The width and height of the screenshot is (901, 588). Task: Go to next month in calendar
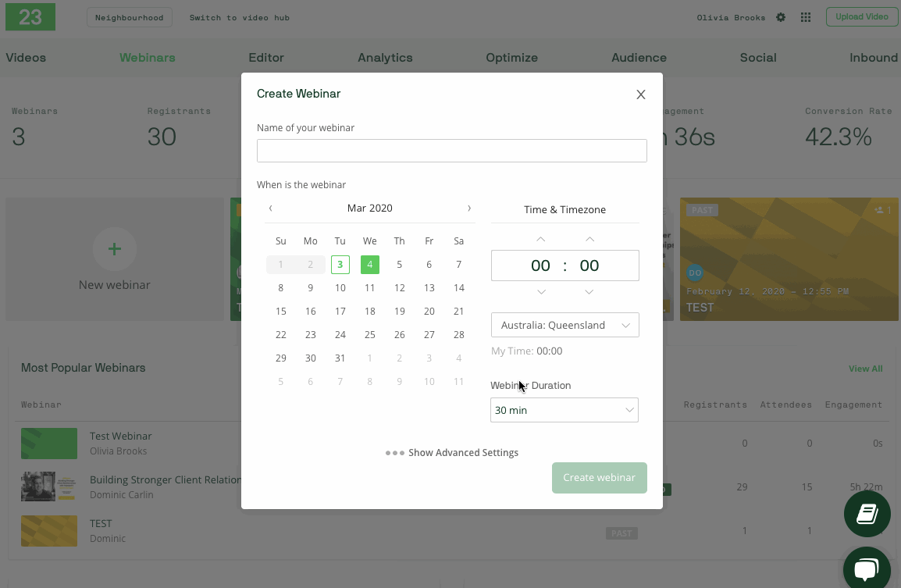(x=469, y=208)
